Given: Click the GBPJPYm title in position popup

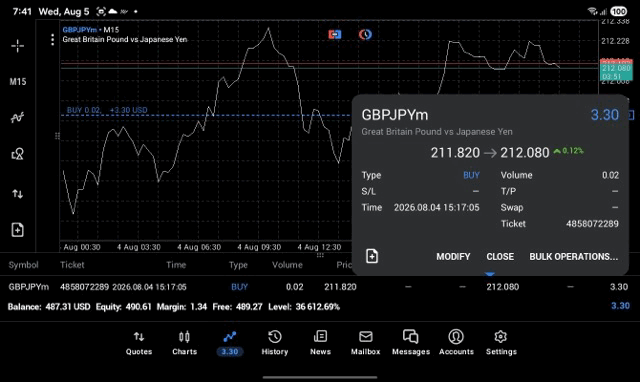Looking at the screenshot, I should (395, 115).
